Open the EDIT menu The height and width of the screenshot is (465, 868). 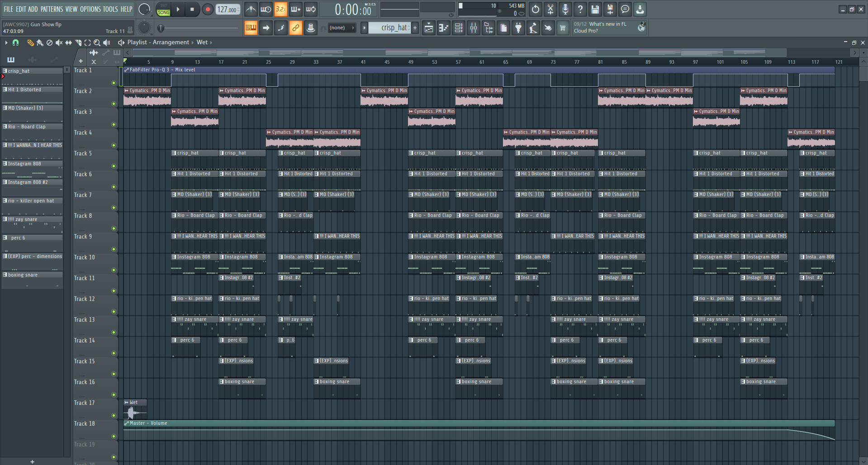(x=21, y=9)
